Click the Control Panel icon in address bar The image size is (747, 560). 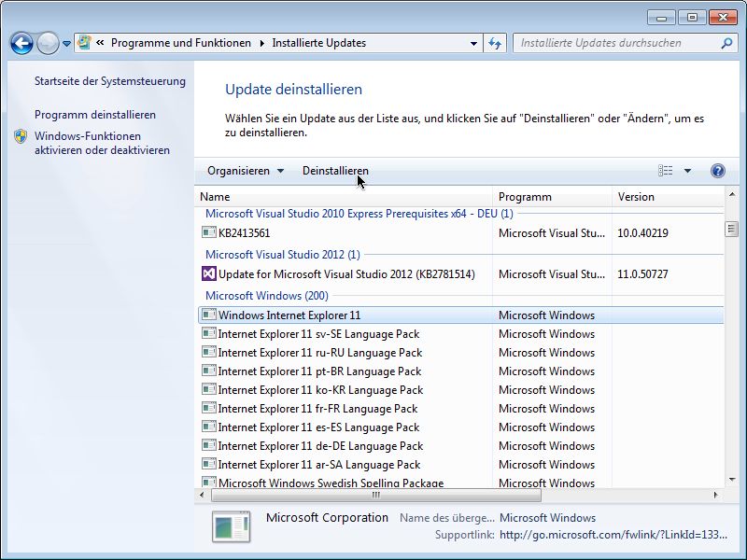coord(84,43)
